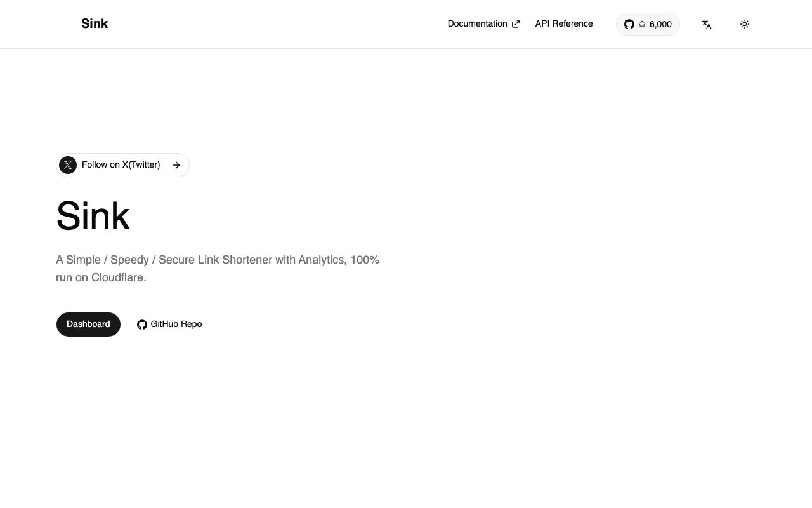This screenshot has width=812, height=508.
Task: Click the Follow on X(Twitter) text
Action: coord(121,164)
